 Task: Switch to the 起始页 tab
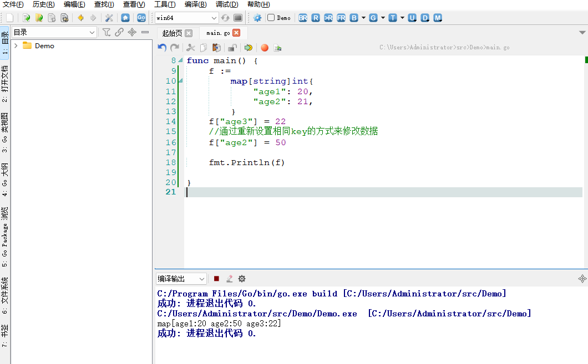coord(172,33)
